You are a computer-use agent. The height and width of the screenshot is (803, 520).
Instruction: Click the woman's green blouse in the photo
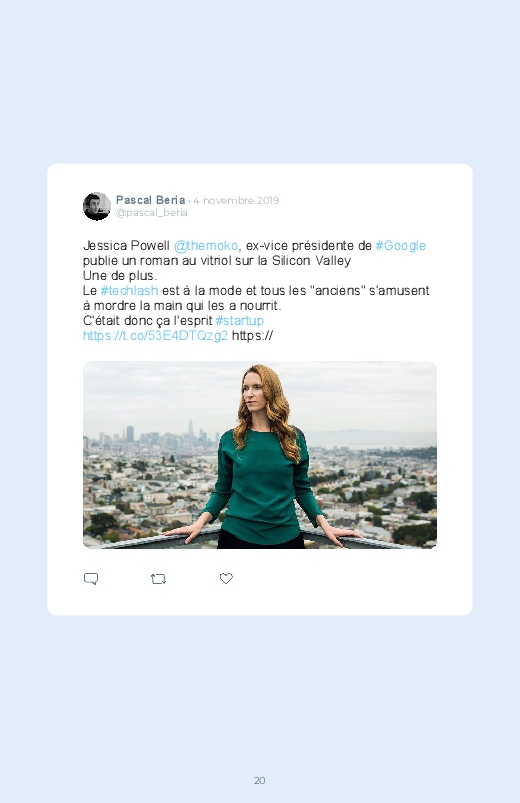[261, 487]
